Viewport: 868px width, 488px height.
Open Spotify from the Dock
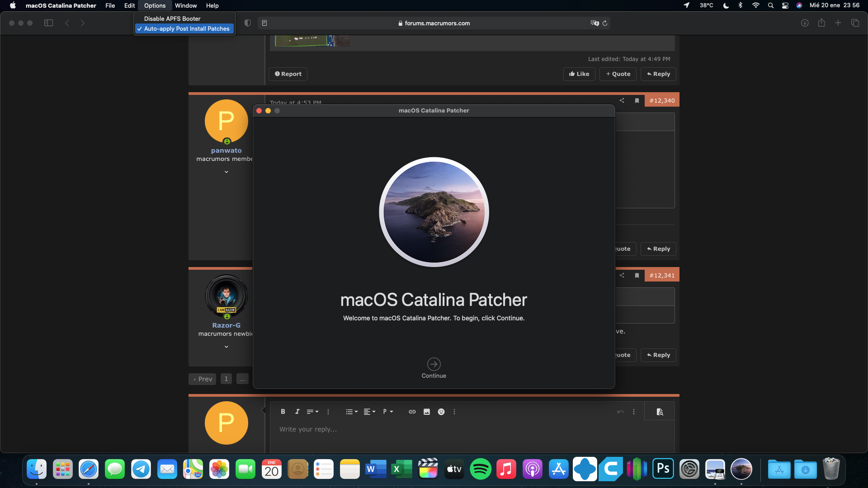click(480, 469)
